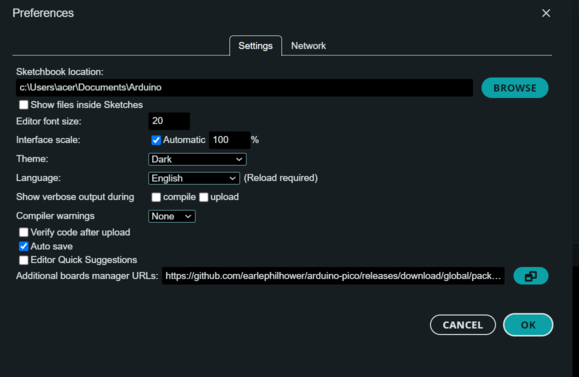Enable Editor Quick Suggestions
Image resolution: width=579 pixels, height=377 pixels.
click(24, 260)
